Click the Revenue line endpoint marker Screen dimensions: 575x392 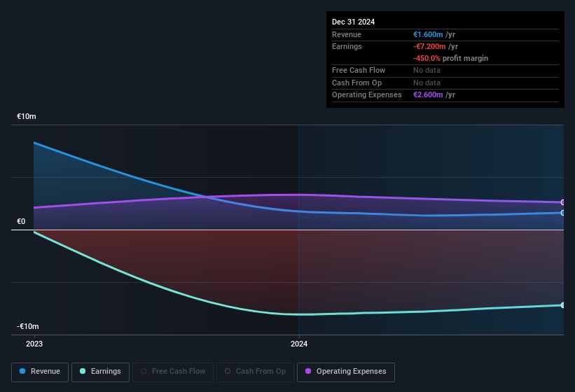(x=562, y=213)
